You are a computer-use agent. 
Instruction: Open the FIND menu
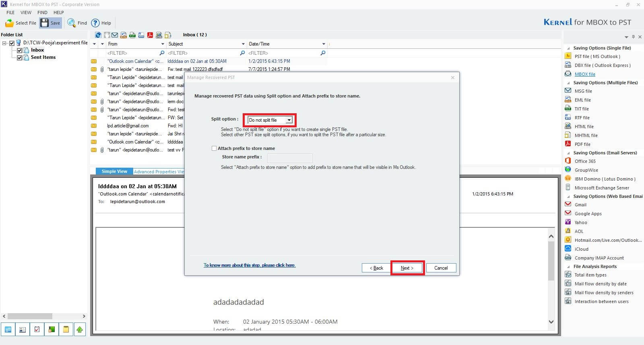(x=42, y=12)
